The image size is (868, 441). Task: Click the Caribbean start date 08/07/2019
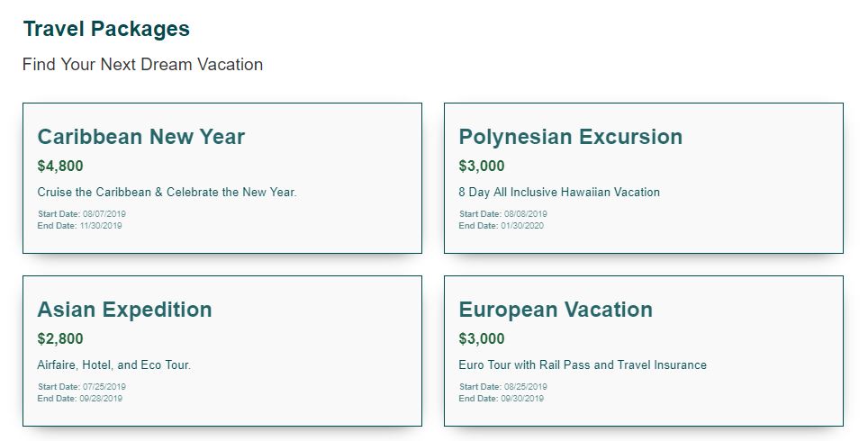[104, 214]
